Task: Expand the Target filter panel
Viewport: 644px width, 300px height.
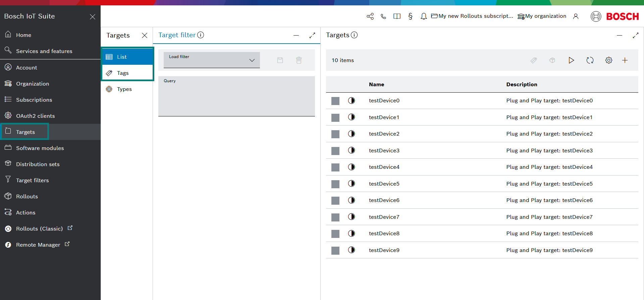Action: click(312, 35)
